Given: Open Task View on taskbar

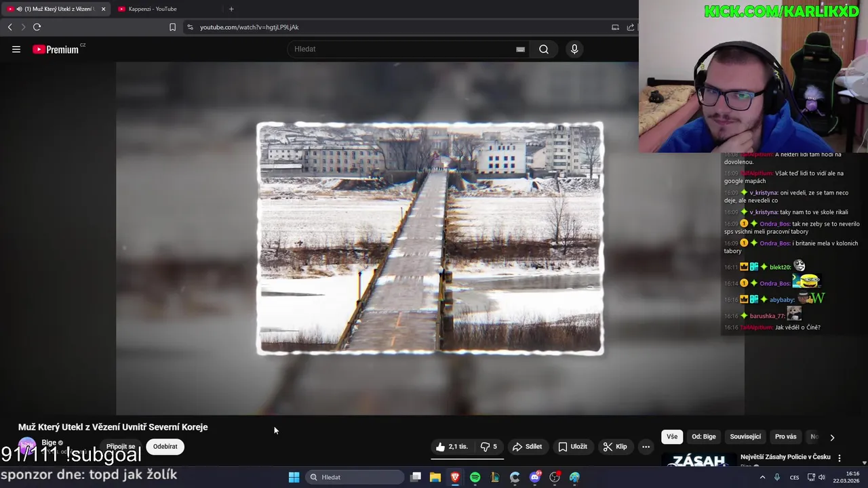Looking at the screenshot, I should point(416,477).
